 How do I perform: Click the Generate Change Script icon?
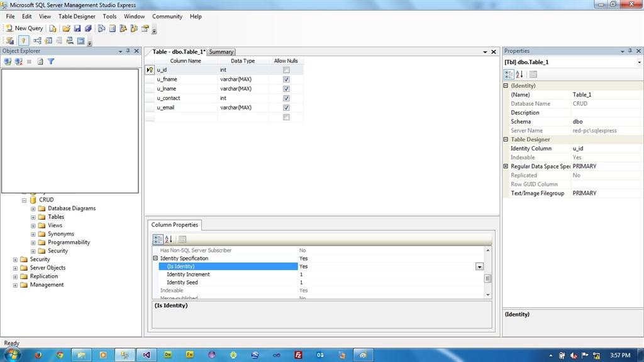10,40
